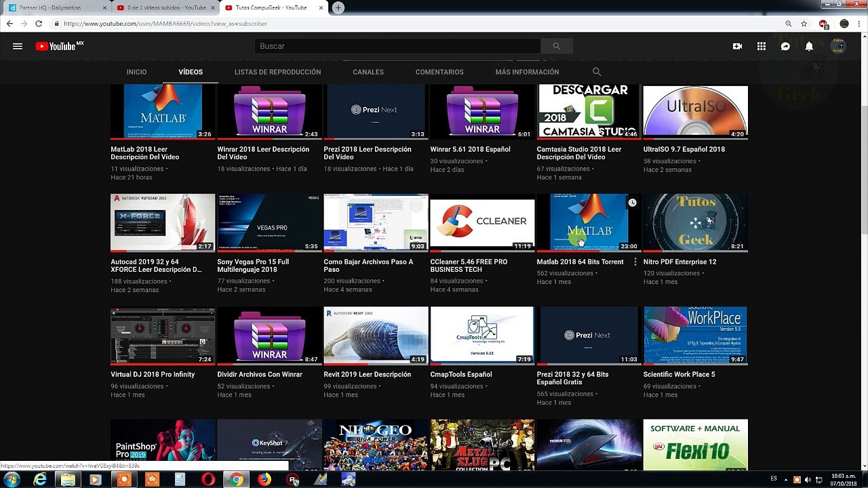
Task: Click the YouTube search magnifier button
Action: click(x=557, y=46)
